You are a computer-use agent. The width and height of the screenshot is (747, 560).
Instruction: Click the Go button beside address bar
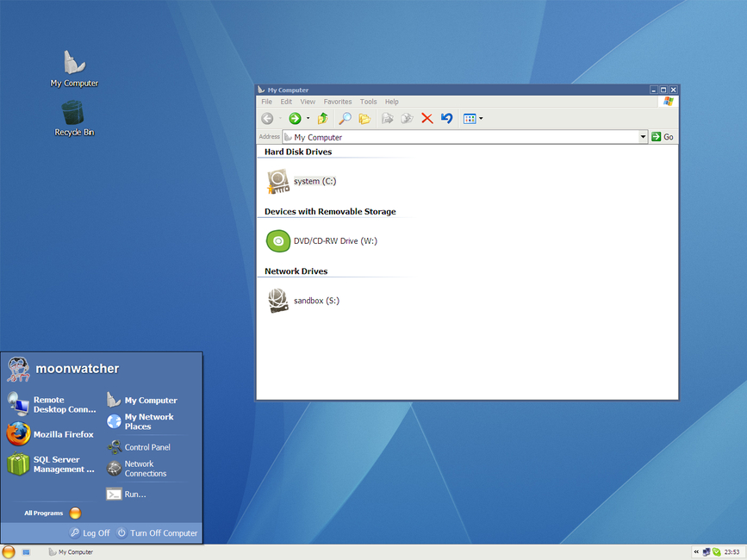(663, 137)
